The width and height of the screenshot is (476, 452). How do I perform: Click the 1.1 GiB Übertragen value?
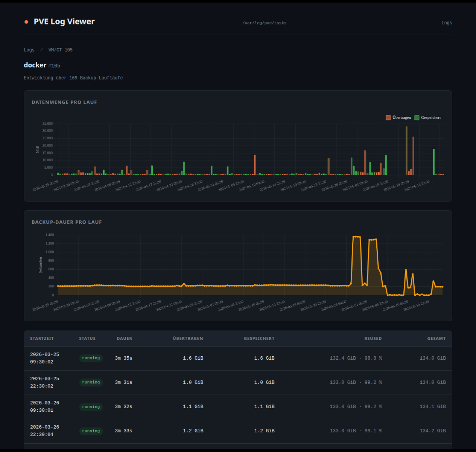[x=193, y=407]
